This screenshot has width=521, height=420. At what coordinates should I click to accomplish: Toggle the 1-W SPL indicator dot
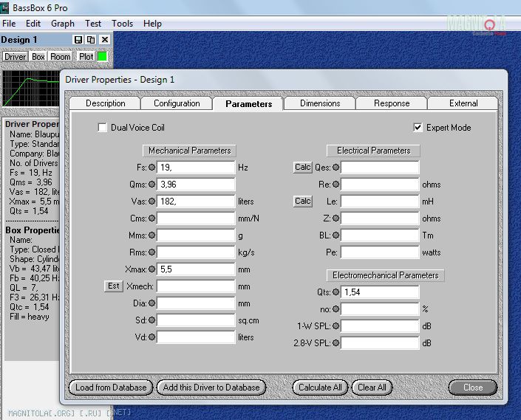pos(336,326)
